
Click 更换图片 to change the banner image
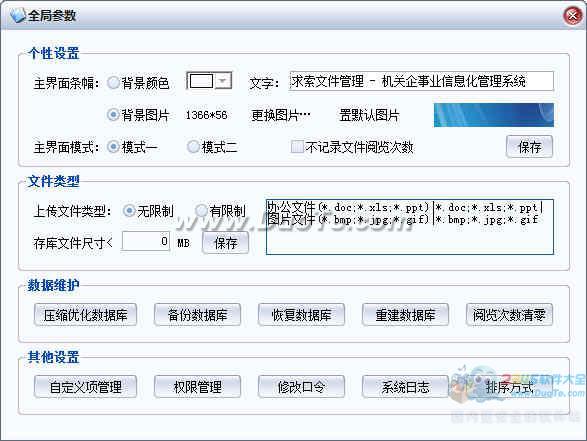point(281,115)
